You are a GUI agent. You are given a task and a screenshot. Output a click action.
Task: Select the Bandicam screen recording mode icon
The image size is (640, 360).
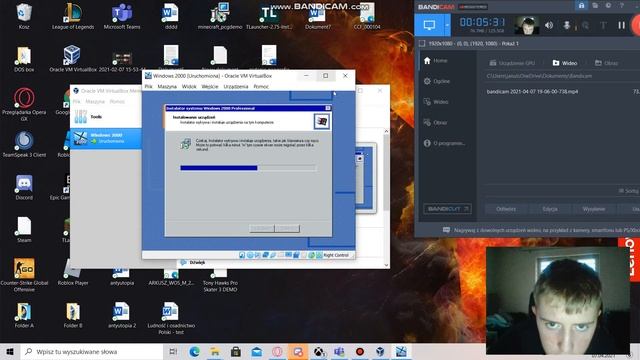pos(429,25)
